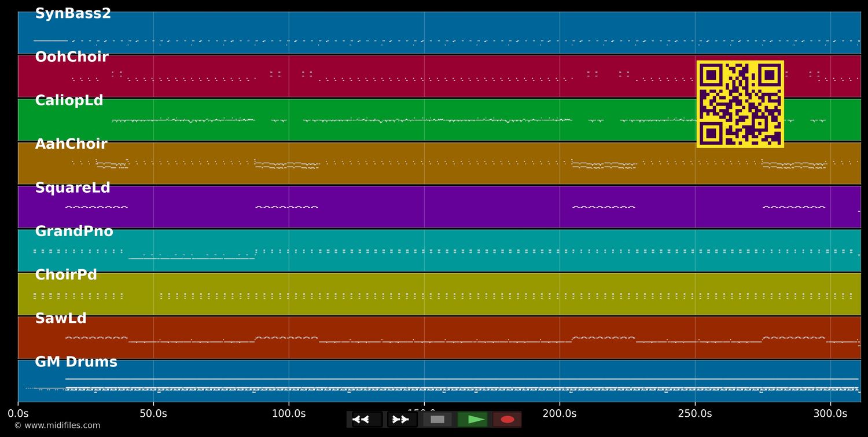The image size is (868, 437).
Task: Click the SquareLd track name
Action: (x=72, y=188)
